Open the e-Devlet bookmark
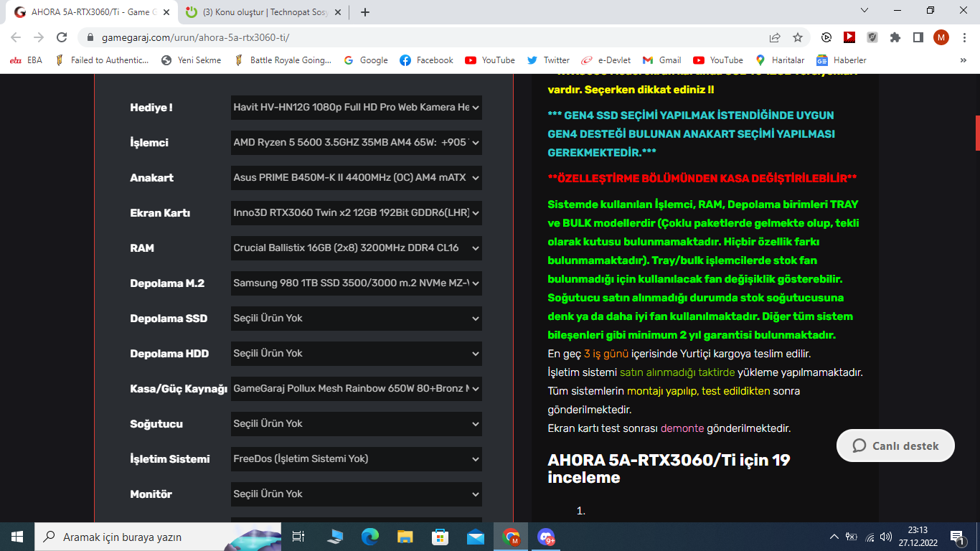The width and height of the screenshot is (980, 551). point(606,60)
